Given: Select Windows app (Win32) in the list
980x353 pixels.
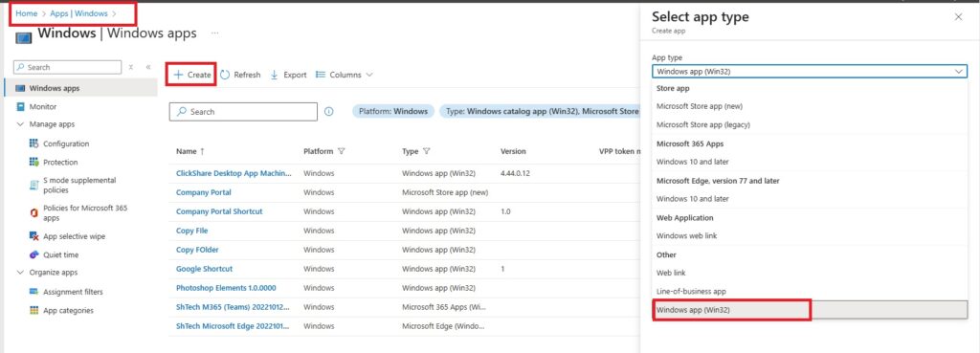Looking at the screenshot, I should point(810,310).
